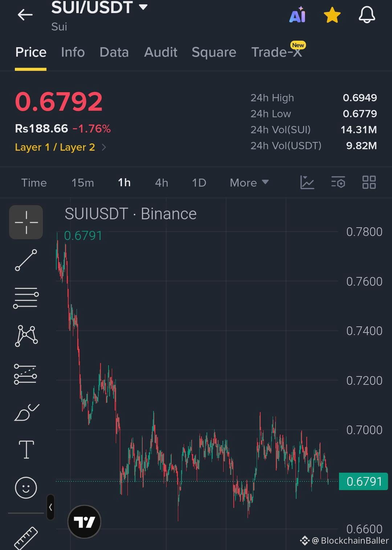Select the horizontal lines Fibonacci tool
The height and width of the screenshot is (550, 392).
tap(26, 298)
